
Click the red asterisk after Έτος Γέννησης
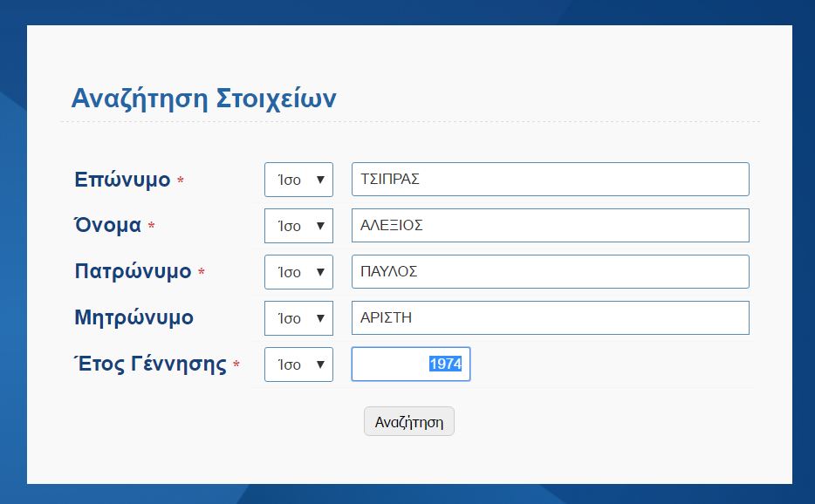pos(236,365)
